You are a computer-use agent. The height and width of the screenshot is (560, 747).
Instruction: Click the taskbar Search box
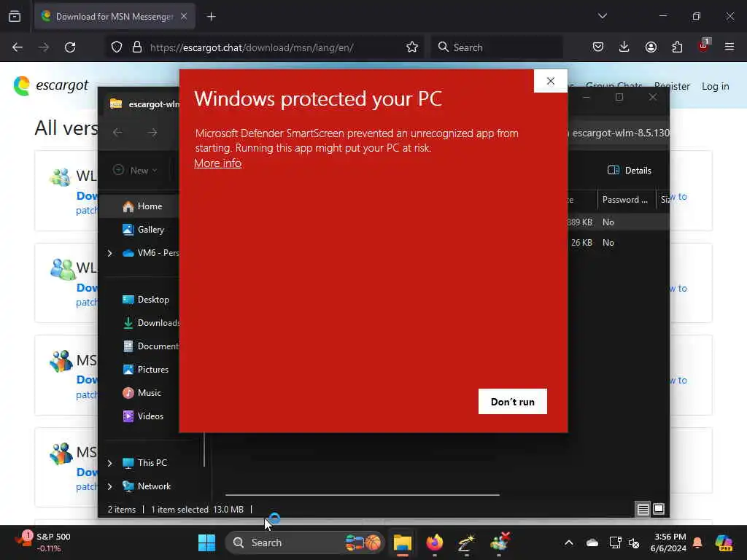(304, 542)
